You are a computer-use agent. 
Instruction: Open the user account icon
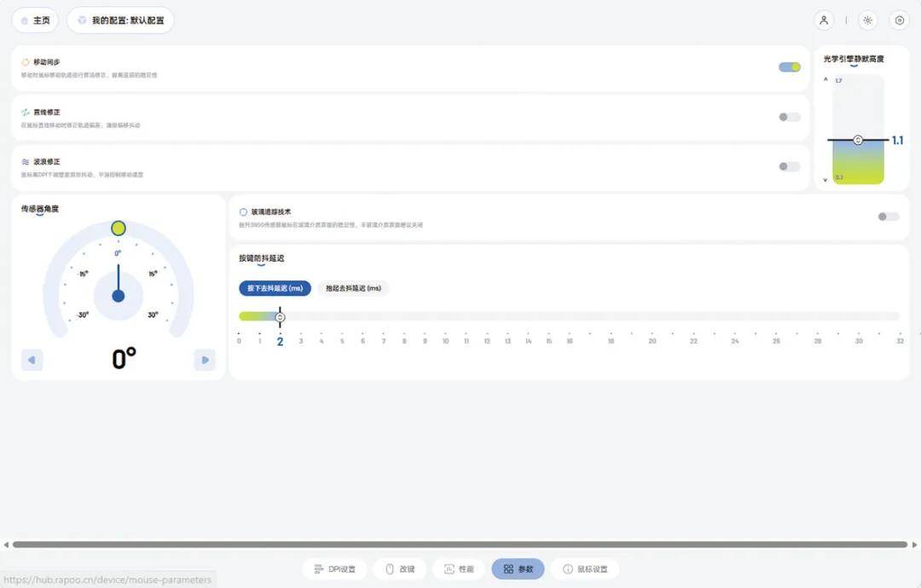pyautogui.click(x=824, y=20)
